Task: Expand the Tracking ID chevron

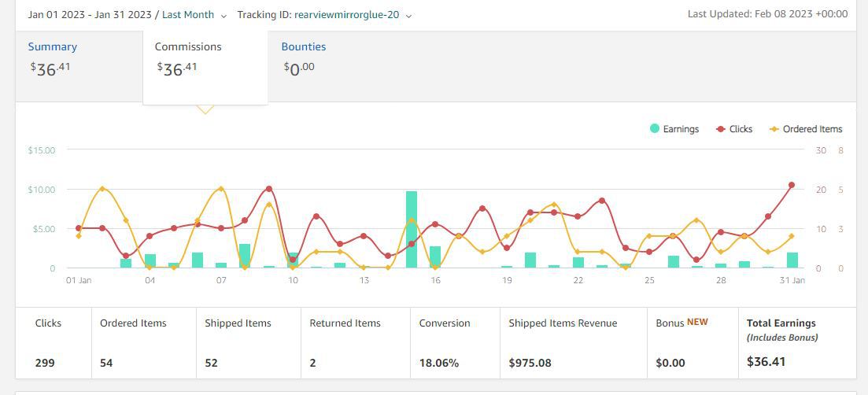Action: tap(408, 16)
